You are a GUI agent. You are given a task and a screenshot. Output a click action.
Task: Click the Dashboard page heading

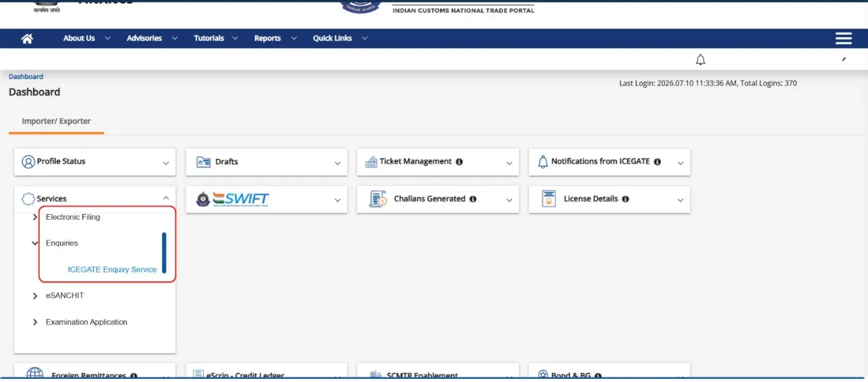click(35, 92)
